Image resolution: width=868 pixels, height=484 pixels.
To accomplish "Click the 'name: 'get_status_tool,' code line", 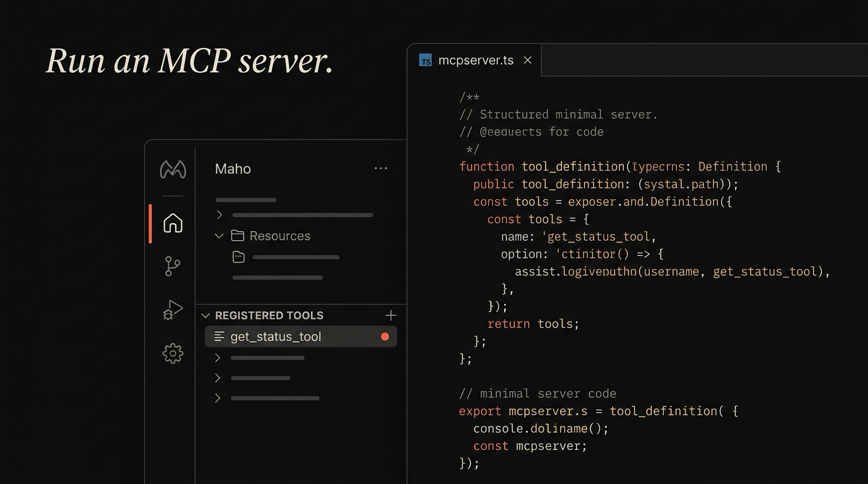I will coord(578,236).
